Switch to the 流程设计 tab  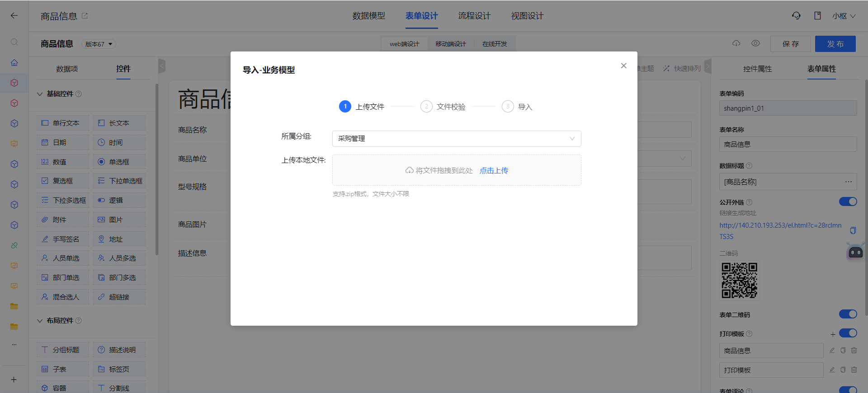click(x=474, y=16)
